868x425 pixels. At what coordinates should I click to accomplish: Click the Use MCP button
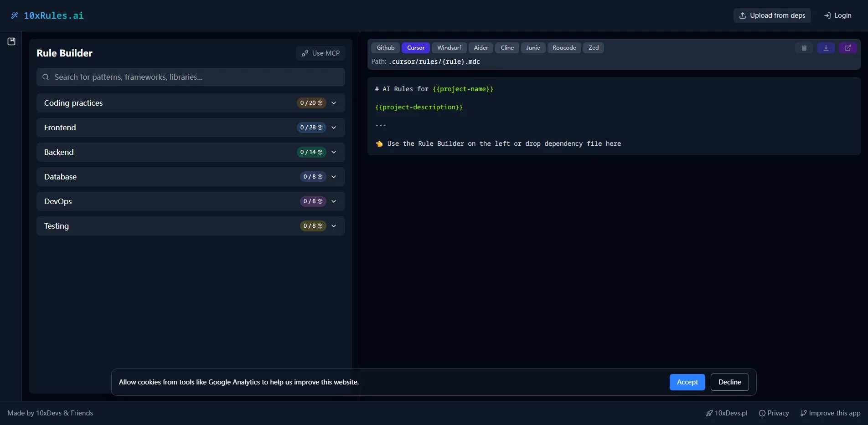[x=320, y=53]
